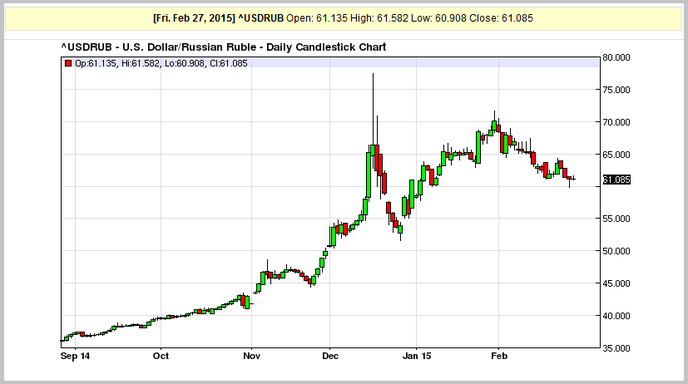Click the 61.085 current price label
The width and height of the screenshot is (688, 384).
coord(616,179)
